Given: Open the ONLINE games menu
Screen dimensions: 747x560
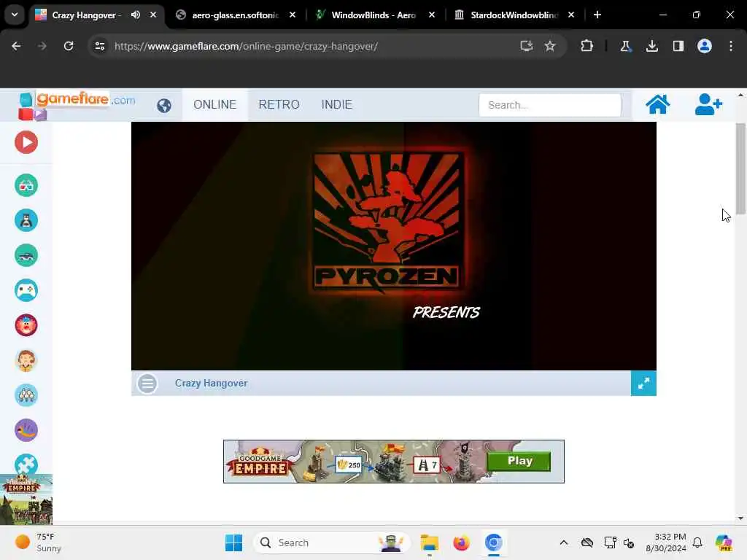Looking at the screenshot, I should click(215, 105).
